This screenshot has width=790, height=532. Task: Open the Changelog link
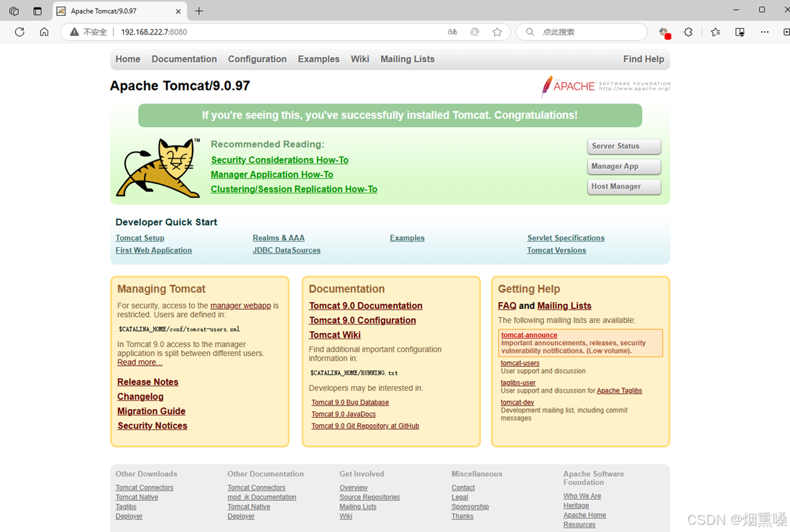140,396
